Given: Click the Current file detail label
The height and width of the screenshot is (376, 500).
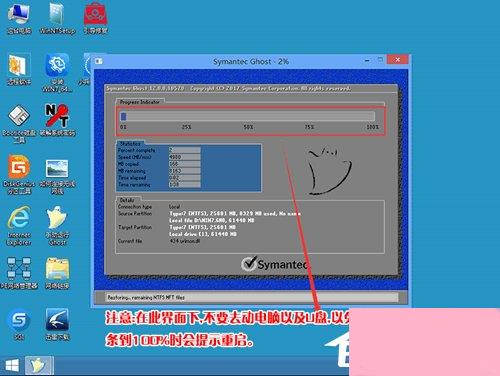Looking at the screenshot, I should (x=130, y=241).
